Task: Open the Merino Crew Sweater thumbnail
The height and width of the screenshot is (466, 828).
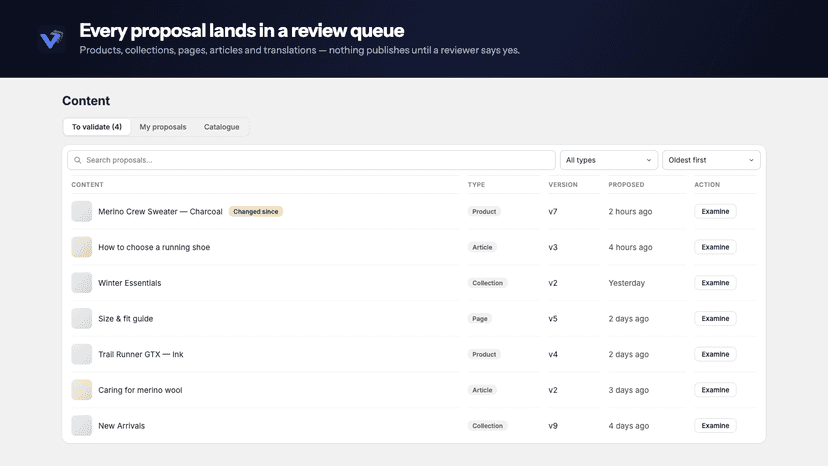Action: pyautogui.click(x=82, y=211)
